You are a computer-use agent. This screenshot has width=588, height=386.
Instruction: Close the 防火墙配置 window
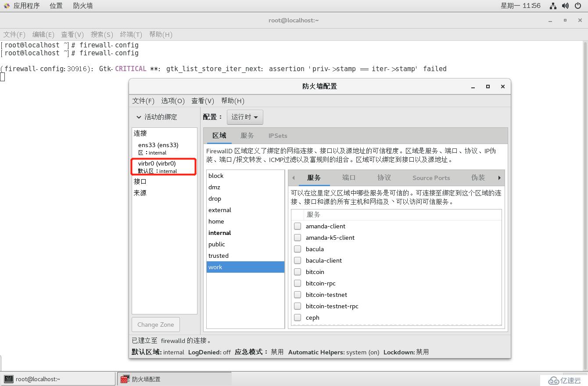[x=503, y=87]
